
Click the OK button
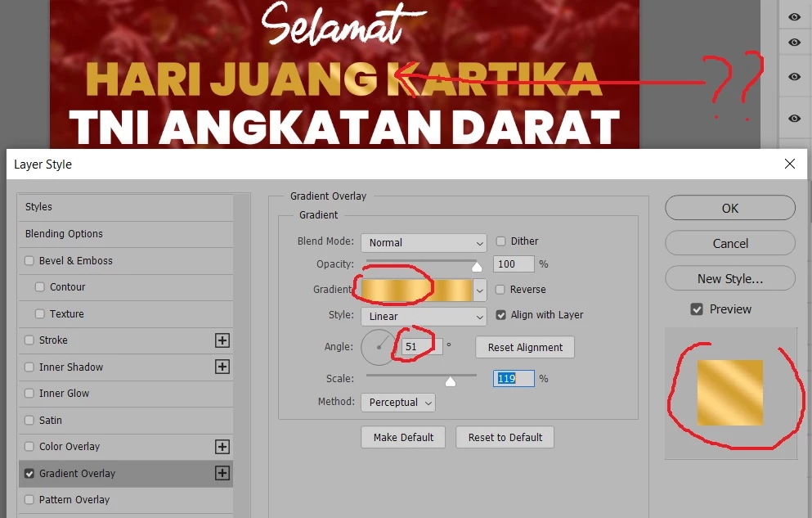coord(730,208)
